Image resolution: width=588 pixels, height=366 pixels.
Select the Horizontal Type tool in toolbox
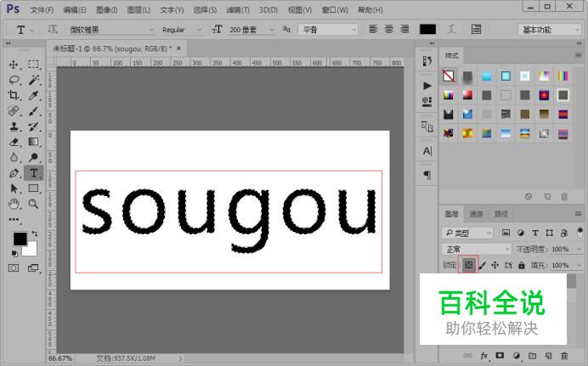point(33,173)
